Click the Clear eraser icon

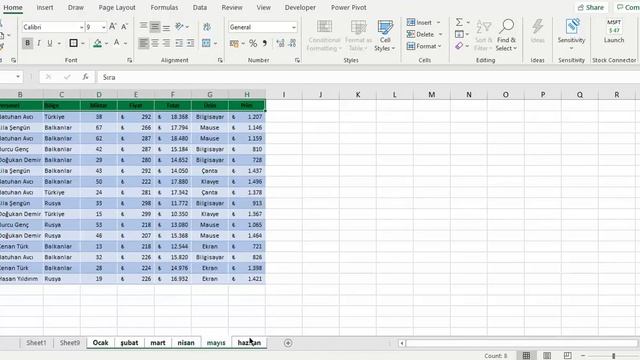tap(459, 46)
